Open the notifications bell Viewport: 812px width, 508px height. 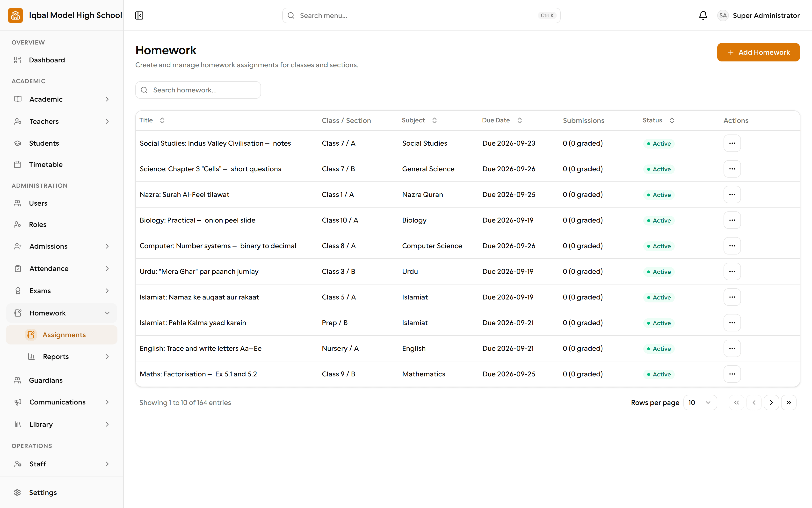click(x=703, y=15)
